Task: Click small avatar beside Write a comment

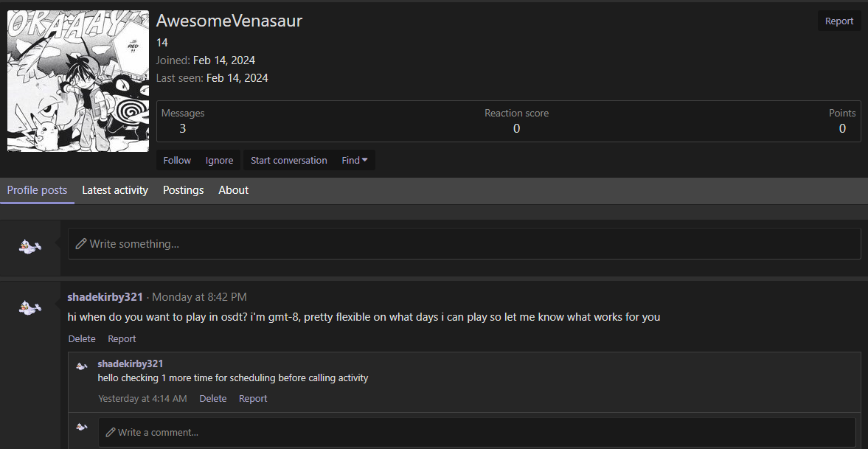Action: (x=82, y=427)
